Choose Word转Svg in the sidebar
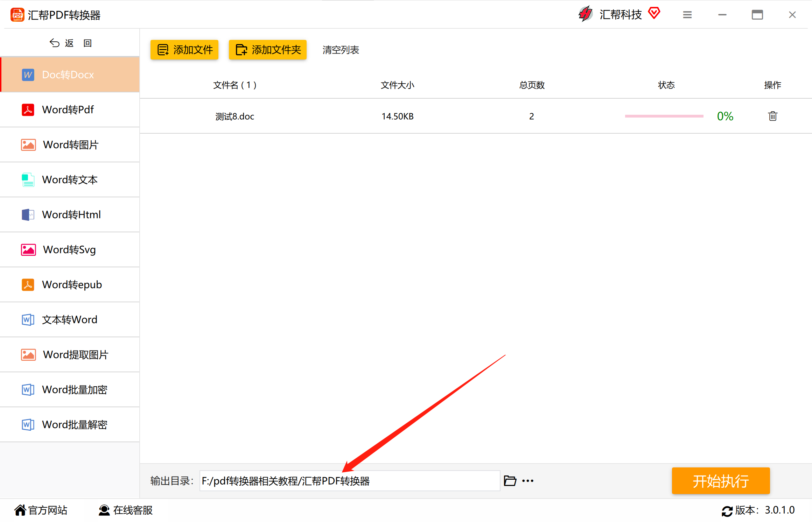Screen dimensions: 812x522 tap(70, 249)
